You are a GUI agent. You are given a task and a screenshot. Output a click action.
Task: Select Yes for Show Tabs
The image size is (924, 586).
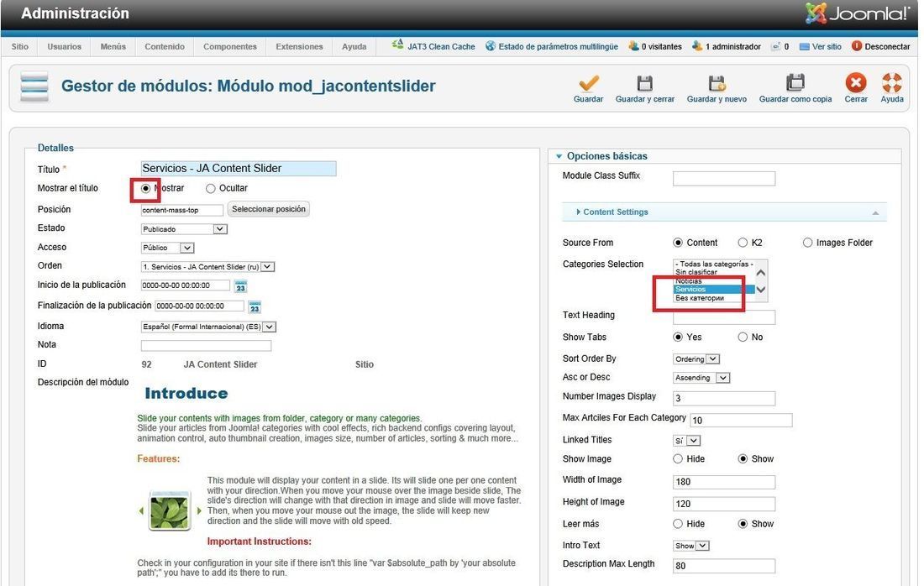coord(678,337)
